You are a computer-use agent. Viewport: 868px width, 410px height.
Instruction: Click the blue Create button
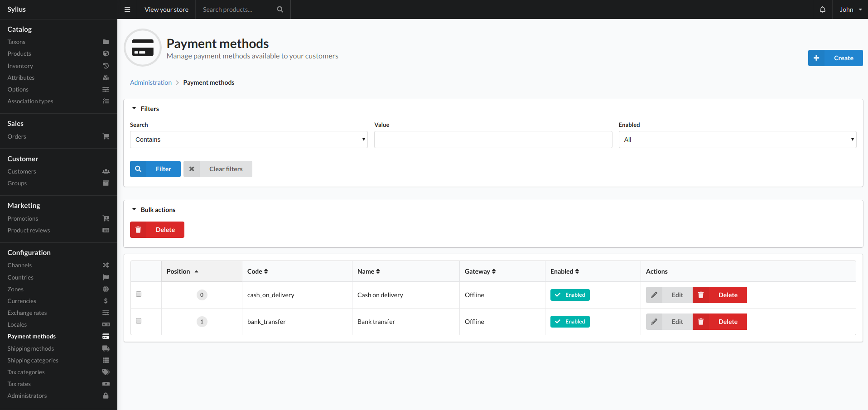coord(835,58)
